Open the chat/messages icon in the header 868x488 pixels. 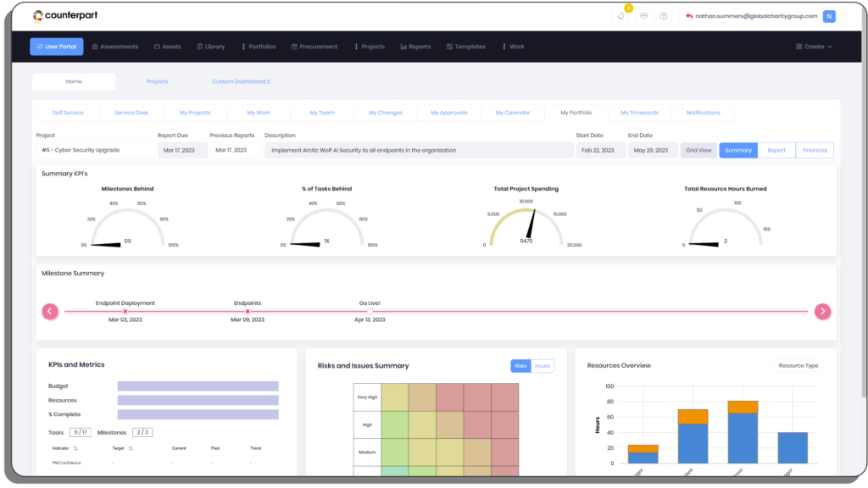pos(644,16)
